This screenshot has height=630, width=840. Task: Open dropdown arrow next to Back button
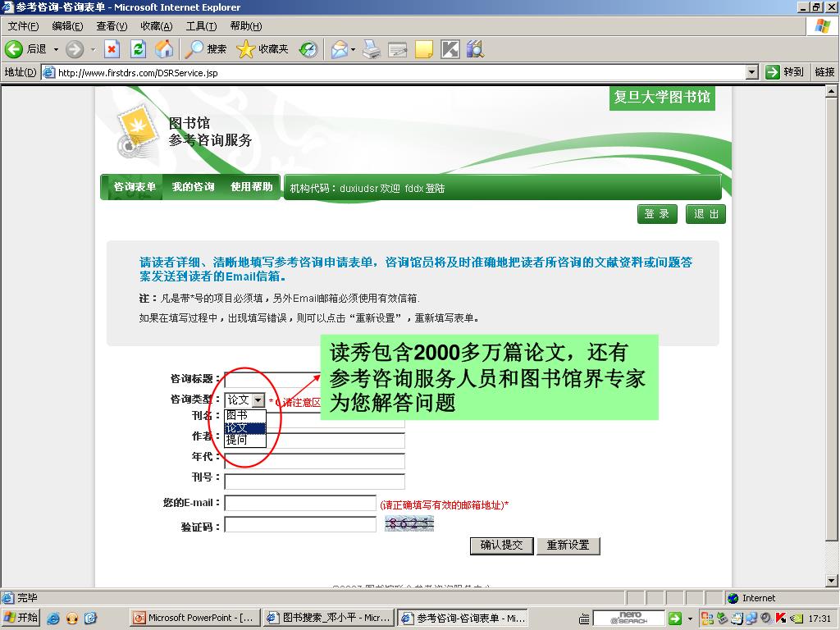[57, 49]
